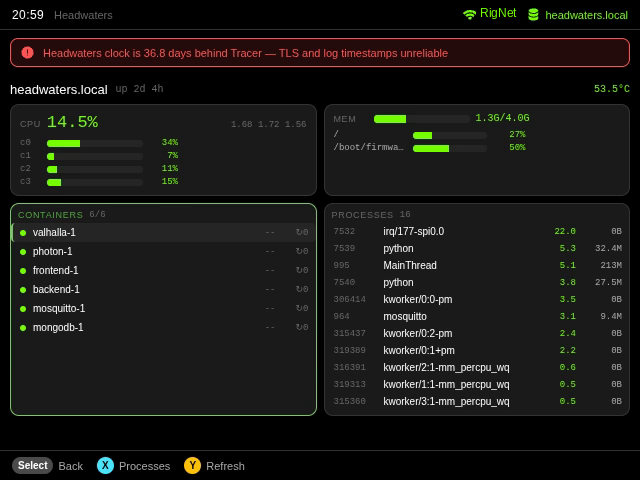Click the c3 core usage bar
The height and width of the screenshot is (480, 640).
click(95, 182)
